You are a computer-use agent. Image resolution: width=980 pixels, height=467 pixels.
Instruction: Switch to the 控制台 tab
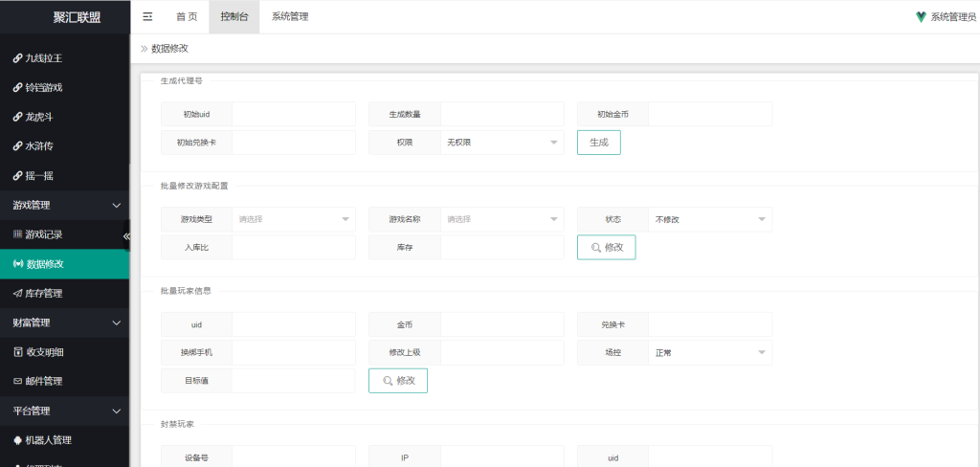[234, 17]
